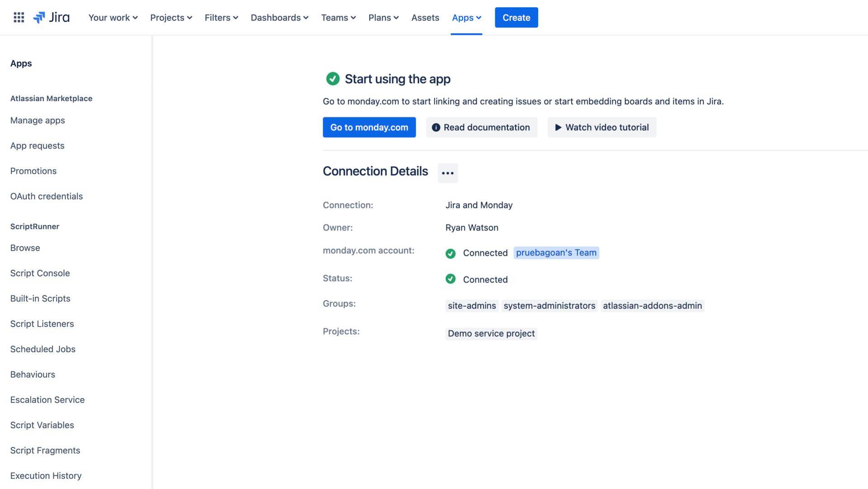The image size is (868, 489).
Task: Select Manage apps in the sidebar
Action: click(x=38, y=120)
